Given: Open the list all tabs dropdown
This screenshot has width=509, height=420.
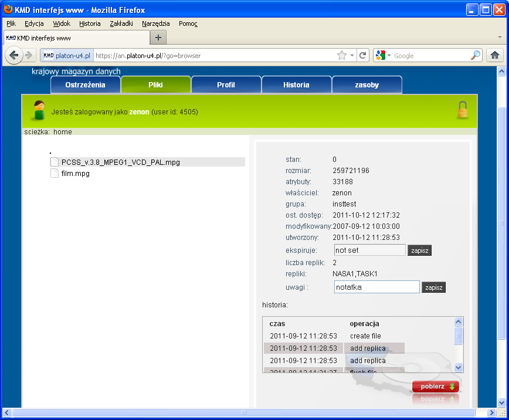Looking at the screenshot, I should (500, 38).
